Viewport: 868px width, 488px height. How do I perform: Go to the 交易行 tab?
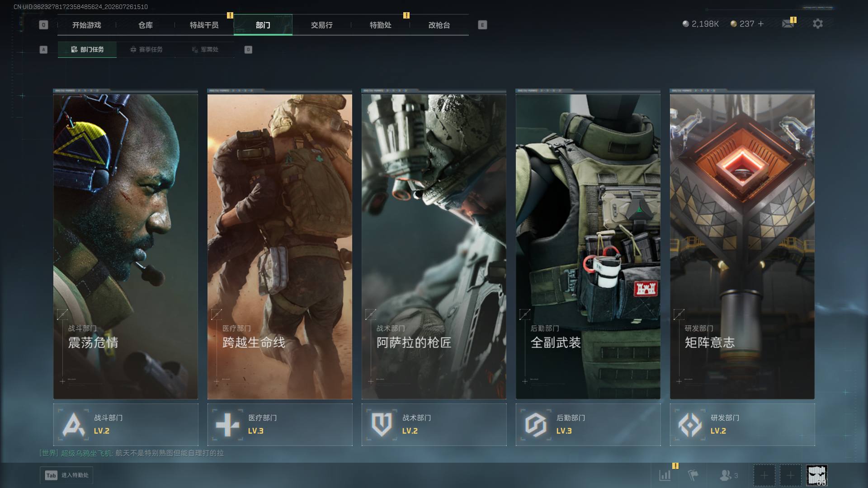322,25
